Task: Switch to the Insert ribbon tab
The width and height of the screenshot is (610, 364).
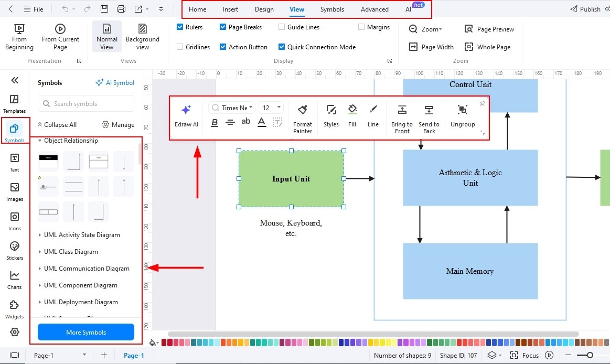Action: pyautogui.click(x=230, y=9)
